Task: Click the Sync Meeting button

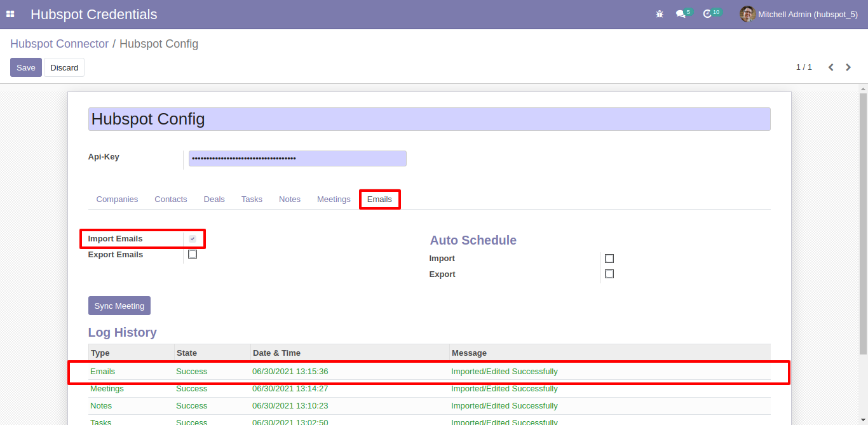Action: pyautogui.click(x=119, y=306)
